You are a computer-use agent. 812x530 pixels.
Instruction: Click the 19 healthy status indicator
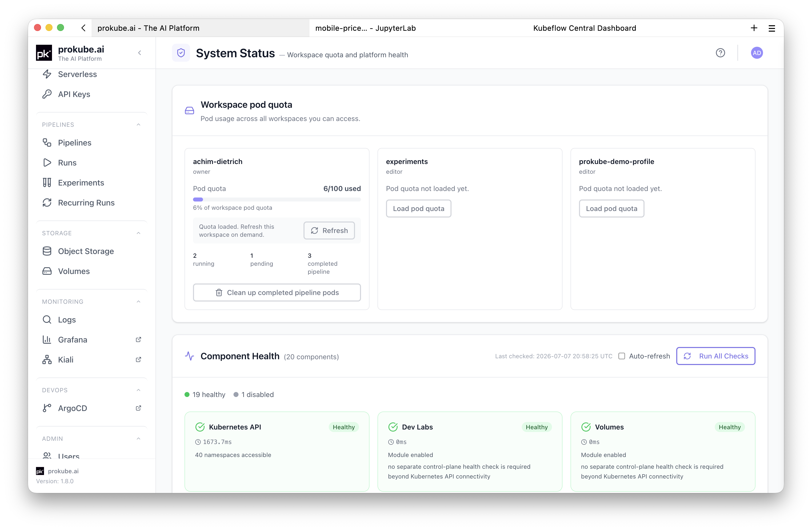pyautogui.click(x=205, y=394)
